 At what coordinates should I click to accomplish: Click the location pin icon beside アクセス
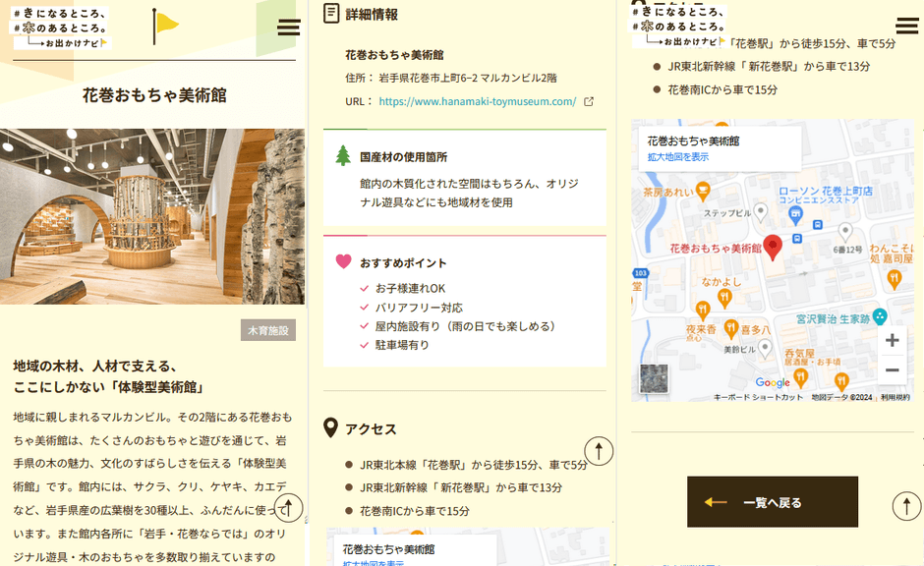click(331, 427)
